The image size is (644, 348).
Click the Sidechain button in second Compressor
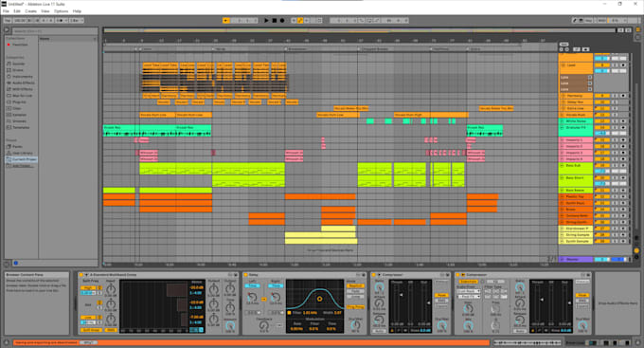(x=468, y=282)
